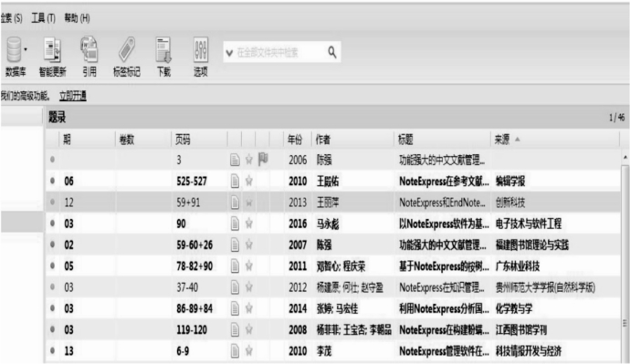Open the 工具(T) menu
Image resolution: width=630 pixels, height=364 pixels.
[44, 18]
